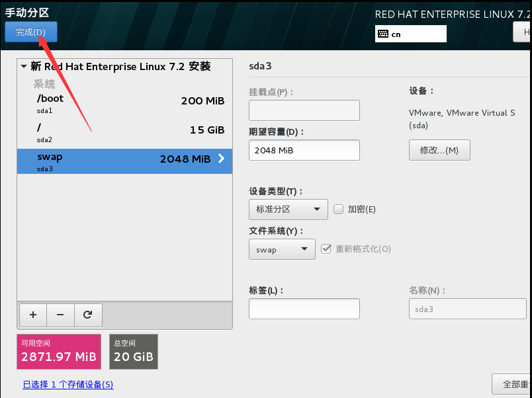Collapse the new Red Hat Enterprise Linux 7.2 installation tree
This screenshot has width=532, height=398.
pyautogui.click(x=24, y=67)
